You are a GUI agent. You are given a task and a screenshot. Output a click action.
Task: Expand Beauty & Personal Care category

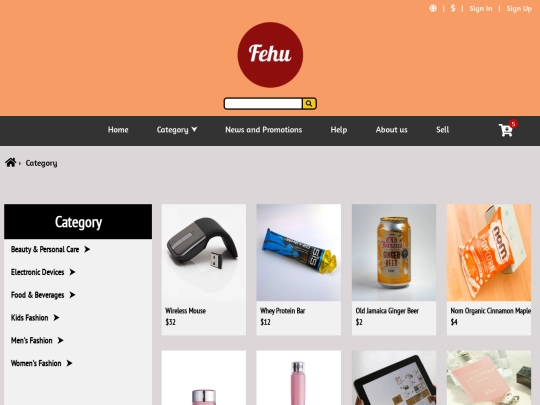[50, 249]
